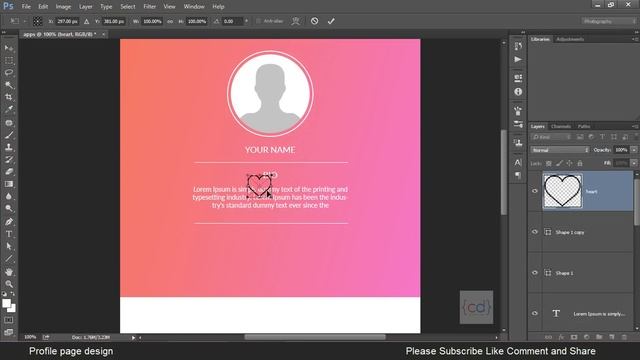
Task: Open the Fill slider dropdown arrow
Action: click(634, 163)
